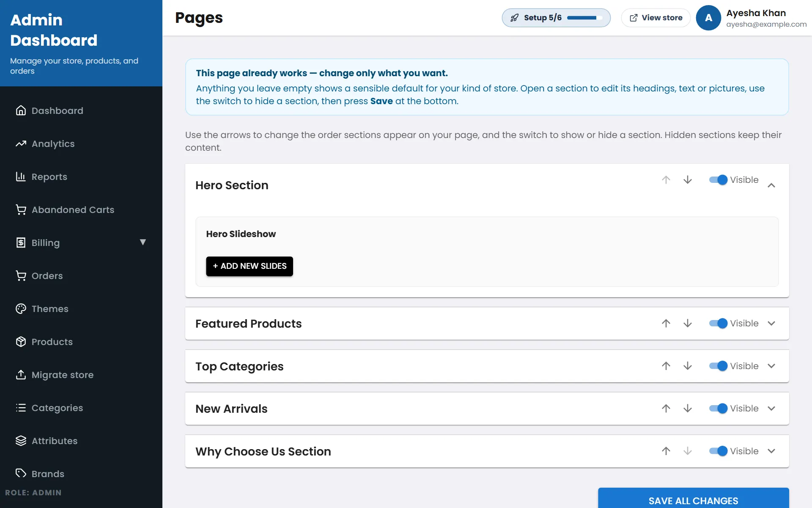Image resolution: width=812 pixels, height=508 pixels.
Task: Click the Reports bar chart icon
Action: pyautogui.click(x=21, y=177)
